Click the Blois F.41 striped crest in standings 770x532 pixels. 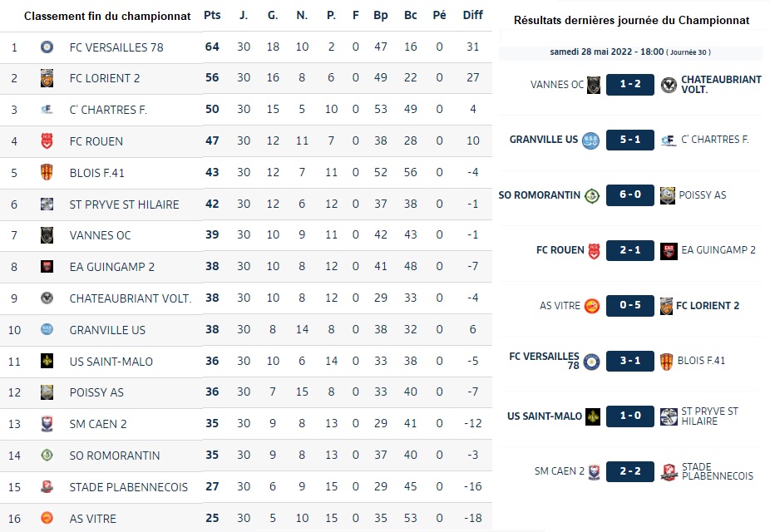tap(47, 173)
